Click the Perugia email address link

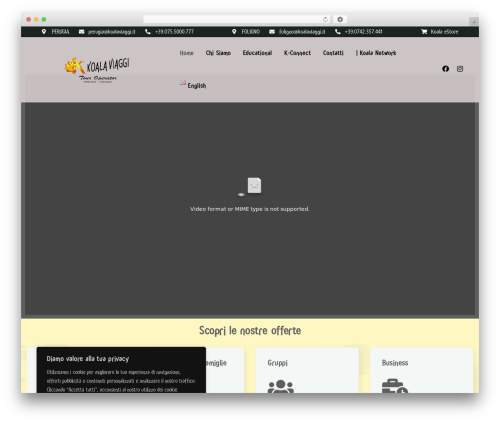tap(112, 32)
